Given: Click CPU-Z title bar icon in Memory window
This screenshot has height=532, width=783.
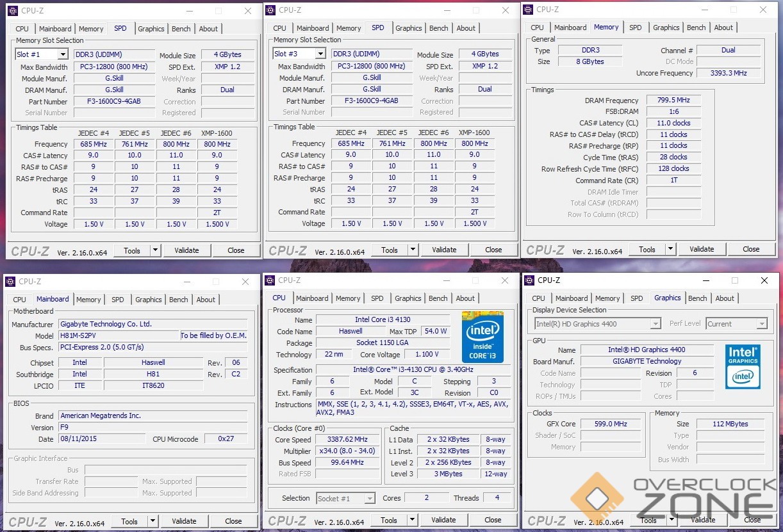Looking at the screenshot, I should [529, 10].
